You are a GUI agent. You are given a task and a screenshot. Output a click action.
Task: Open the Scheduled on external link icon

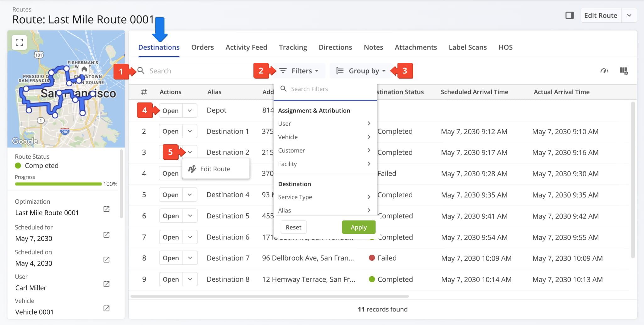(x=107, y=260)
